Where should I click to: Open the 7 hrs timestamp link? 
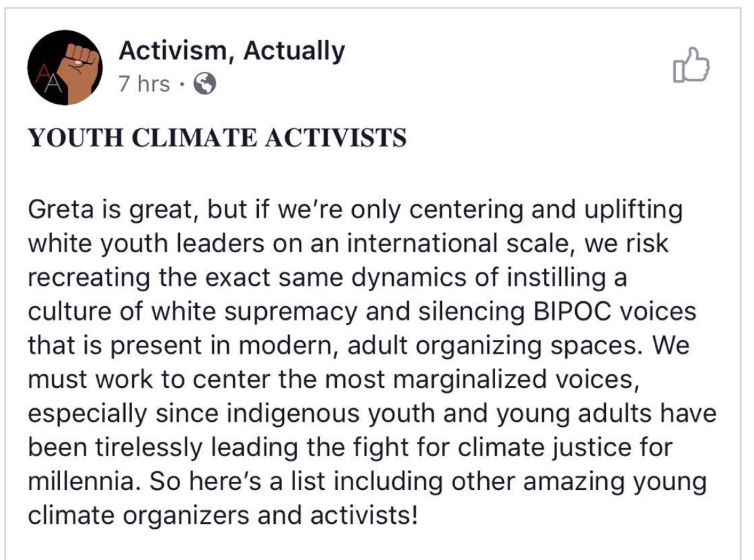coord(144,84)
